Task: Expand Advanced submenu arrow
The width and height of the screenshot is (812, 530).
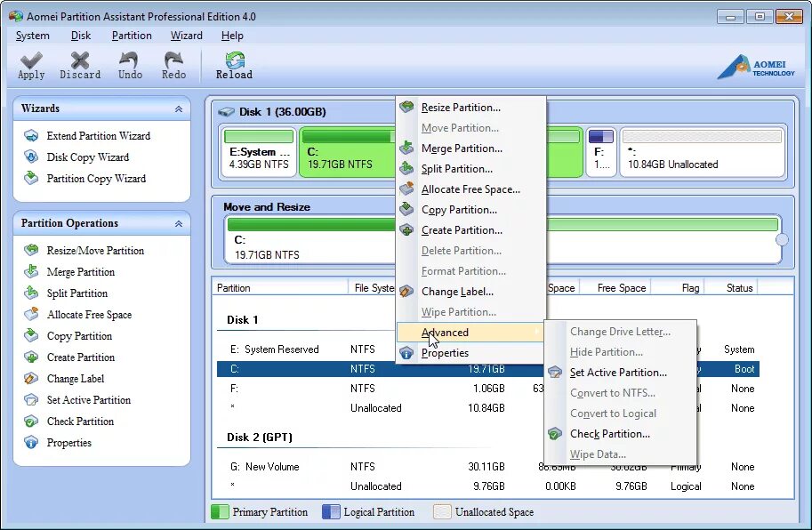Action: (537, 332)
